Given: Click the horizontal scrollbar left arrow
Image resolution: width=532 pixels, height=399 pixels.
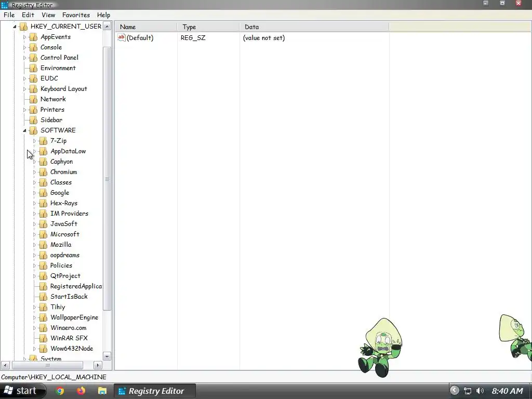Looking at the screenshot, I should pyautogui.click(x=5, y=365).
